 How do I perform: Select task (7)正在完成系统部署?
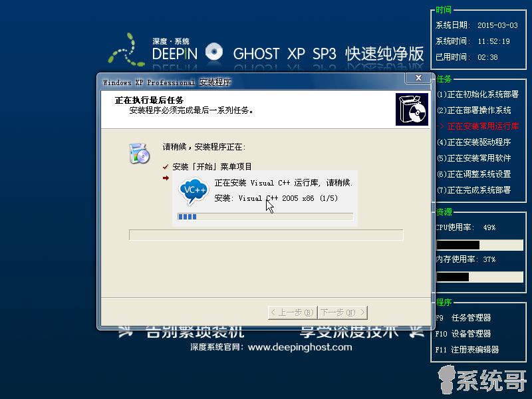pyautogui.click(x=474, y=190)
